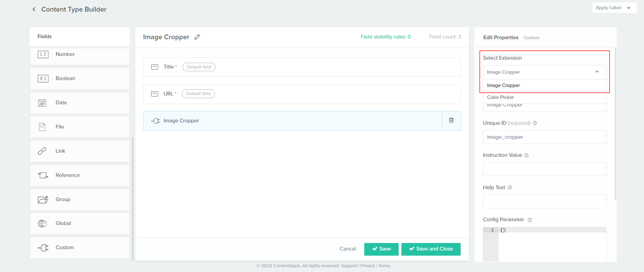644x272 pixels.
Task: Open help icon beside Config Parameter
Action: [530, 220]
